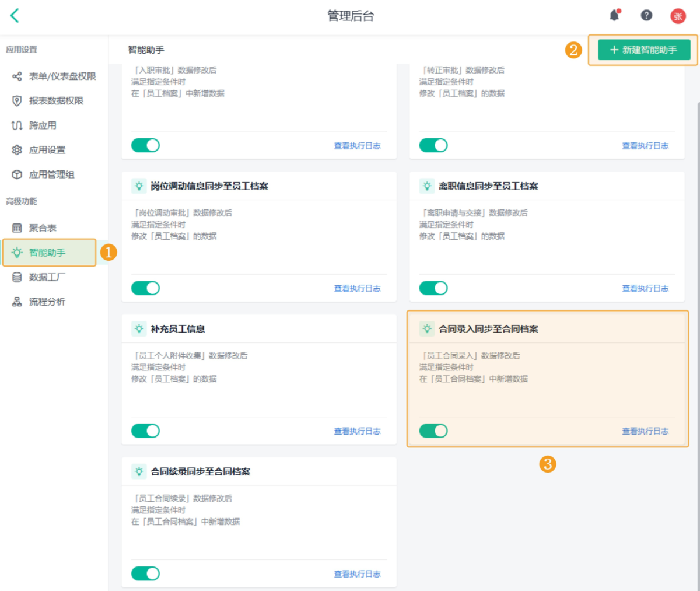Open the notification bell
The width and height of the screenshot is (700, 591).
(x=614, y=16)
